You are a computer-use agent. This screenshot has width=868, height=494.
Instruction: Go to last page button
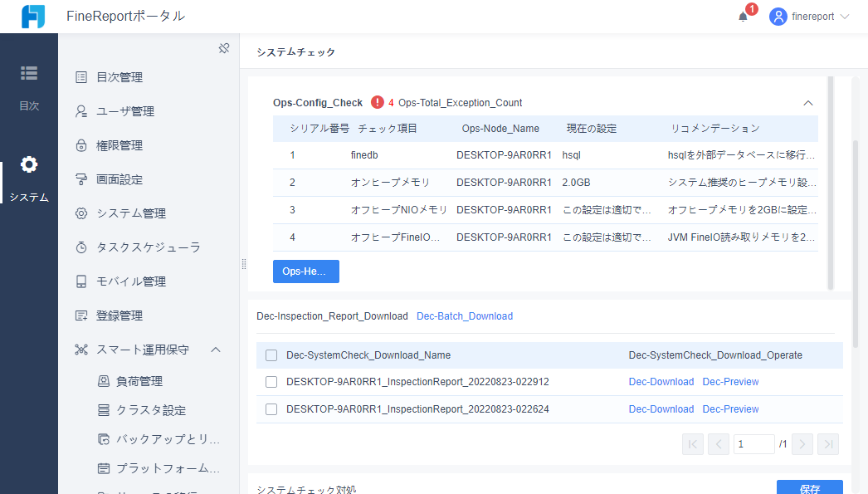click(828, 444)
